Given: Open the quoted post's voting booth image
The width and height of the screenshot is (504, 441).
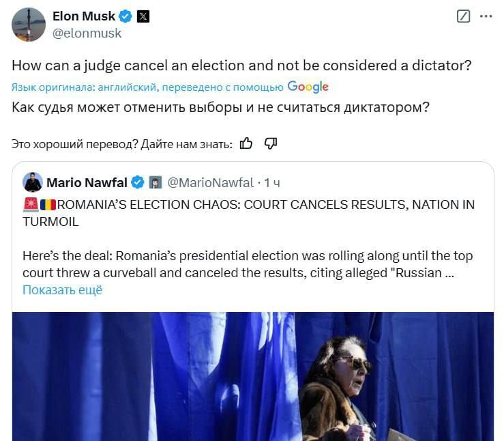Looking at the screenshot, I should [252, 376].
